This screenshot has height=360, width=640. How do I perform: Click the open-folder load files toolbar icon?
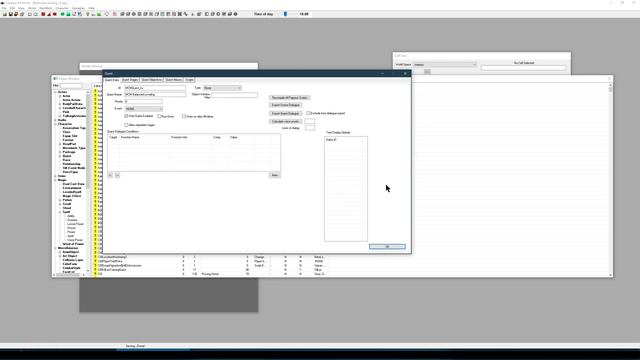(x=5, y=14)
